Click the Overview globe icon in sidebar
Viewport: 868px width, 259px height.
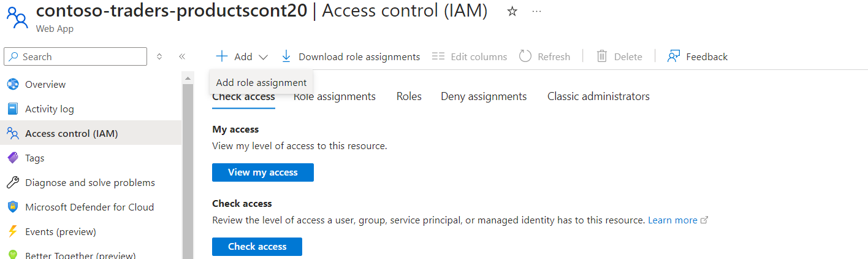(13, 84)
